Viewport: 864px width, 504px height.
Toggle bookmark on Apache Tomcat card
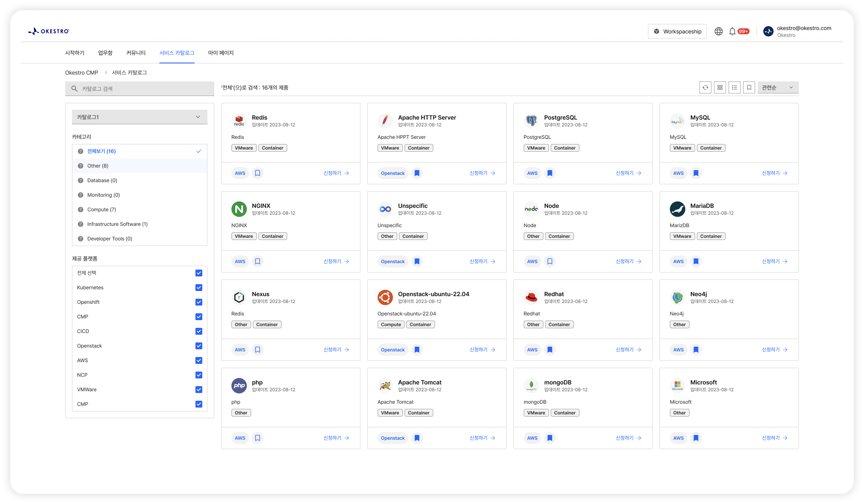tap(417, 438)
